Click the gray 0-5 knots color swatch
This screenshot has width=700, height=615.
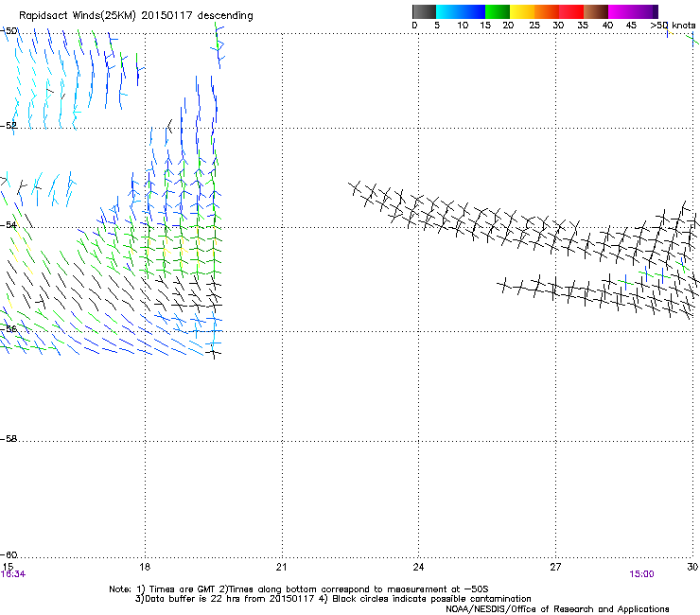(x=424, y=11)
